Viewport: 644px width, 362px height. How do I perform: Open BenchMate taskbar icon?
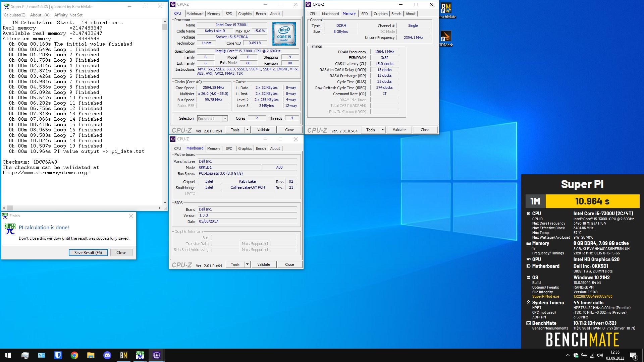click(124, 355)
